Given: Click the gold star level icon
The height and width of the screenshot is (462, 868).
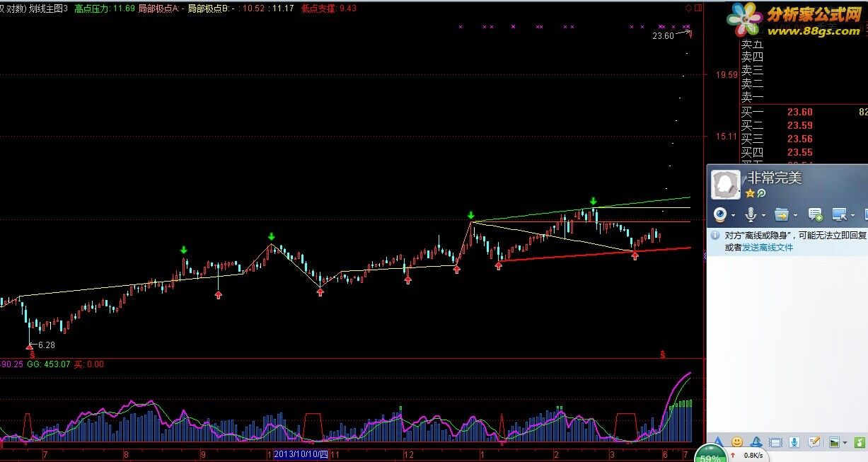Looking at the screenshot, I should pos(750,193).
